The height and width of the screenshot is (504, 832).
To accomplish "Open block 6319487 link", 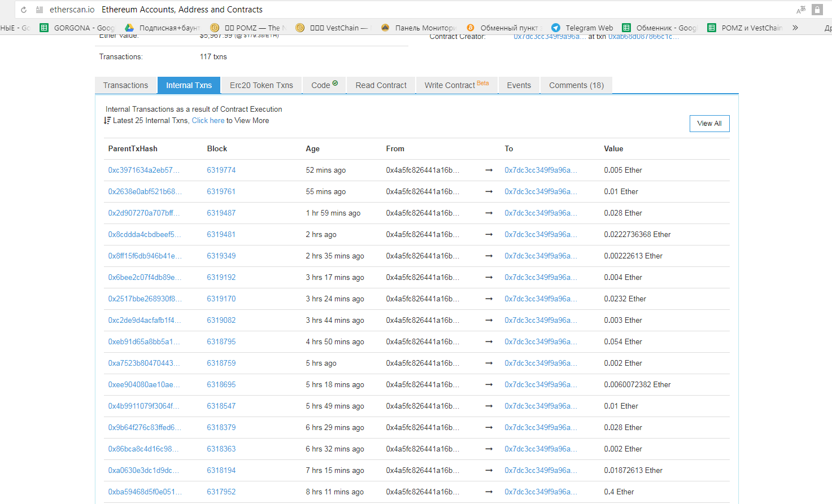I will pyautogui.click(x=221, y=213).
